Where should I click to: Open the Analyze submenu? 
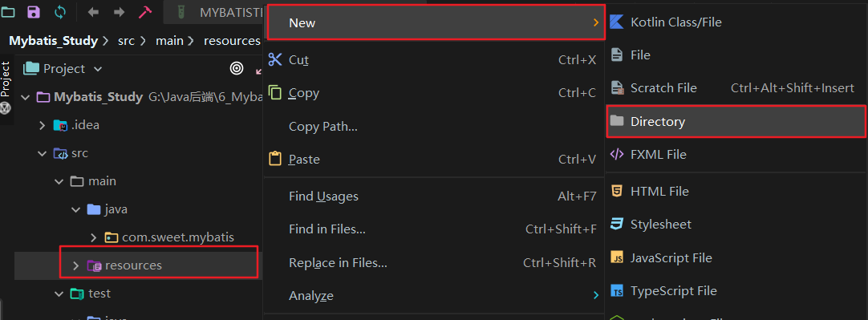click(433, 296)
